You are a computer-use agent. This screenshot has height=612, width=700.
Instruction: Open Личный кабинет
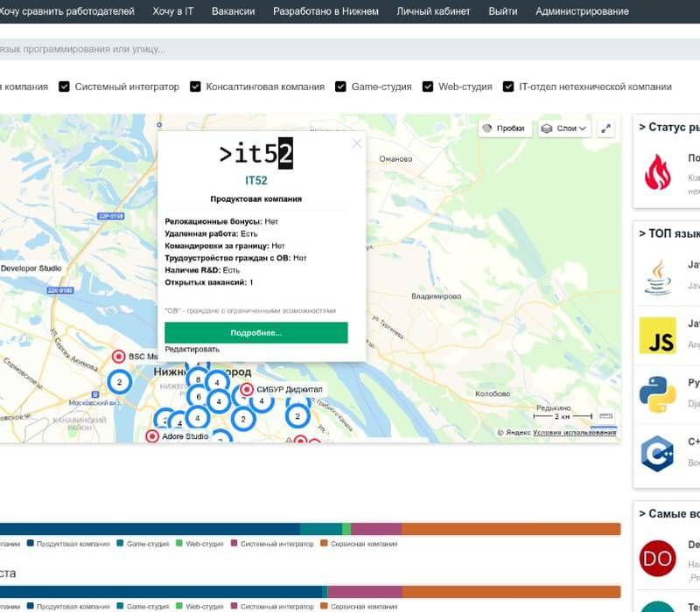pos(433,11)
